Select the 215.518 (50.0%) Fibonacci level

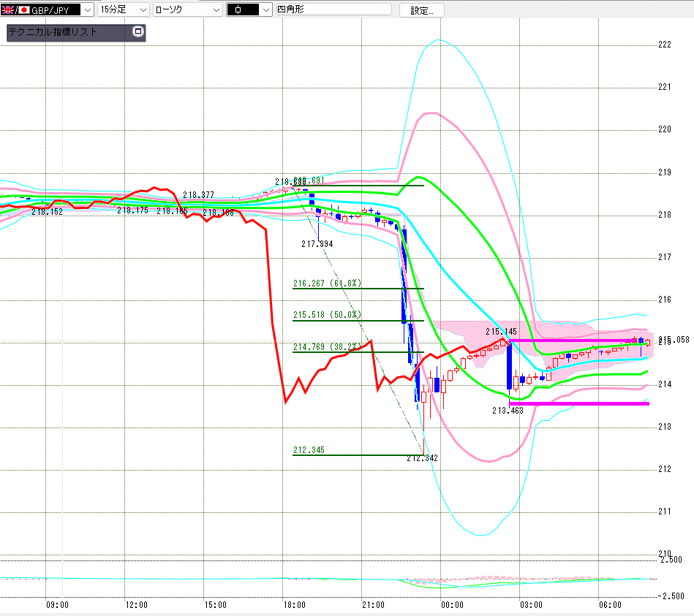[x=327, y=315]
